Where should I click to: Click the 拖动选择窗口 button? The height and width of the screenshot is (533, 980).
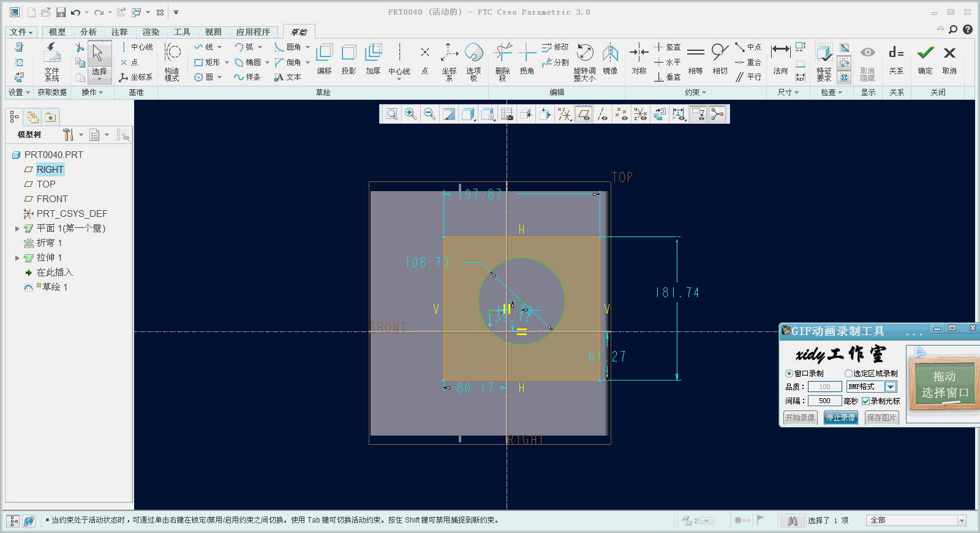point(944,384)
